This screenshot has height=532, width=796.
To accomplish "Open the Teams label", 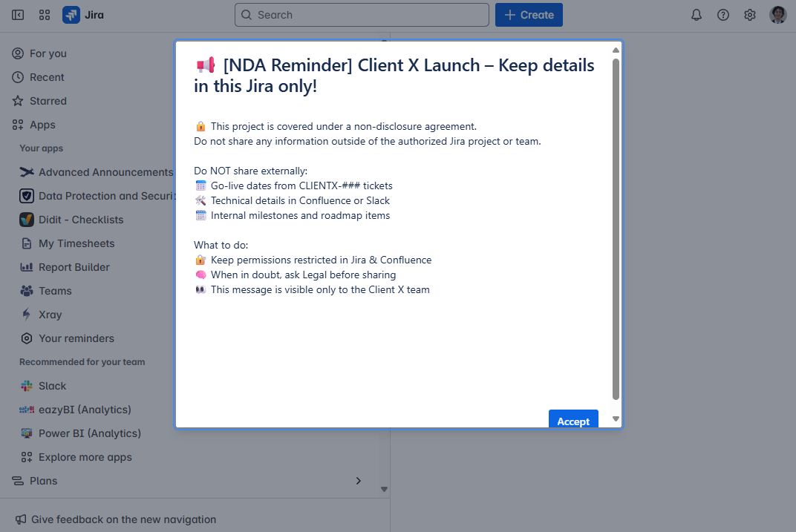I will (56, 291).
